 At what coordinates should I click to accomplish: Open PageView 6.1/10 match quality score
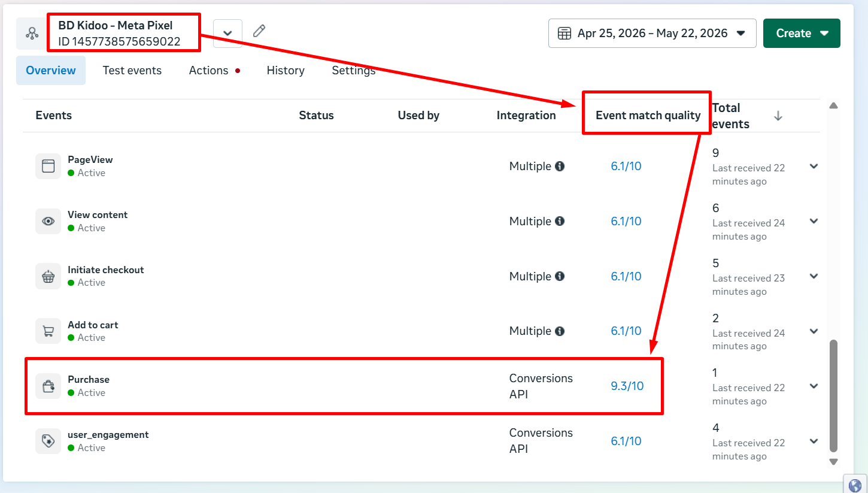tap(626, 166)
